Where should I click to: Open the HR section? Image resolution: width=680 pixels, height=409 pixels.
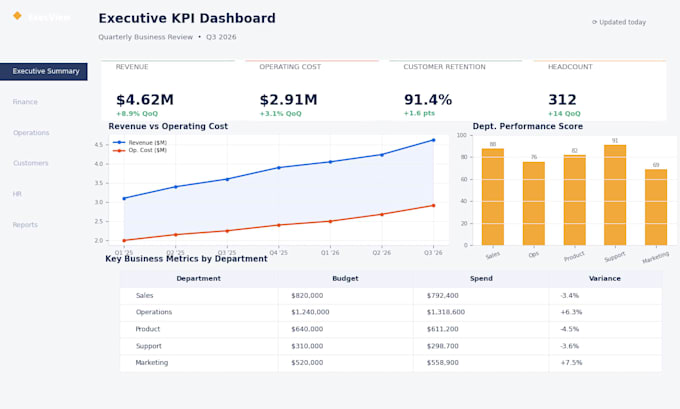17,194
